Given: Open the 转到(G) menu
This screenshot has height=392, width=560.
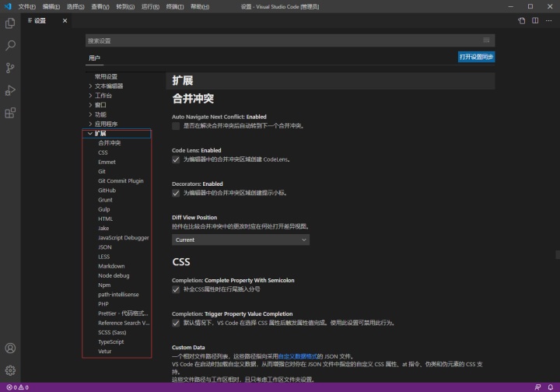Looking at the screenshot, I should [125, 6].
